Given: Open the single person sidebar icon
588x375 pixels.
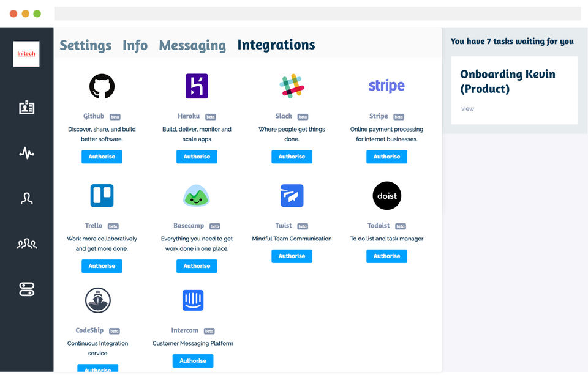Looking at the screenshot, I should coord(26,198).
